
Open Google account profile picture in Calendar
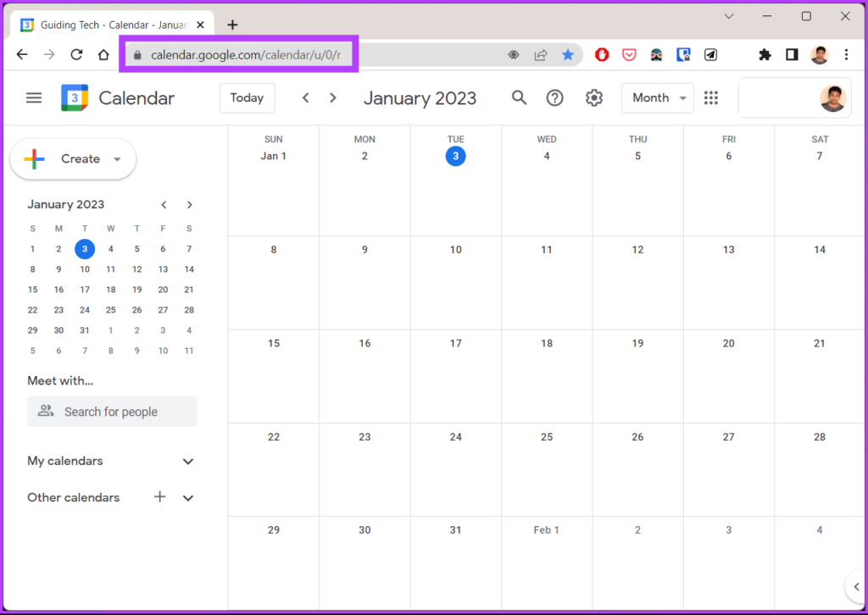click(833, 99)
